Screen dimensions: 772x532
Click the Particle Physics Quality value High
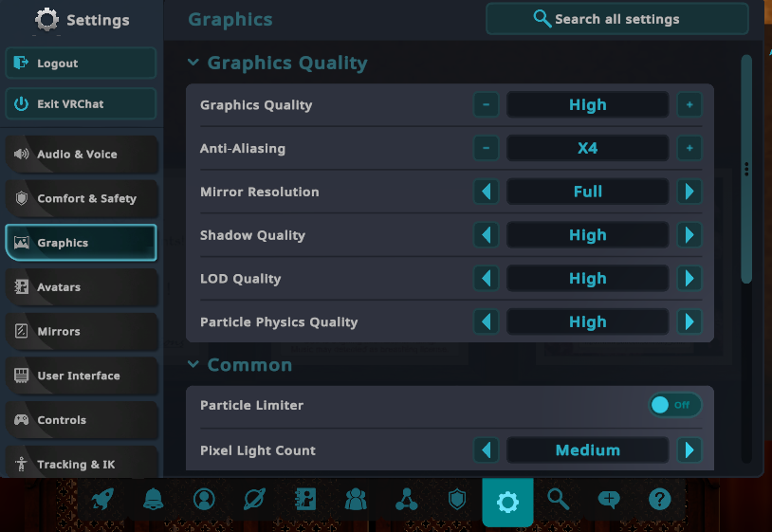(x=588, y=321)
